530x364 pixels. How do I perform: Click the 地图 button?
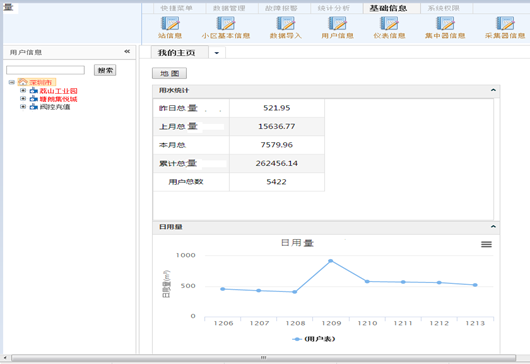tap(169, 73)
